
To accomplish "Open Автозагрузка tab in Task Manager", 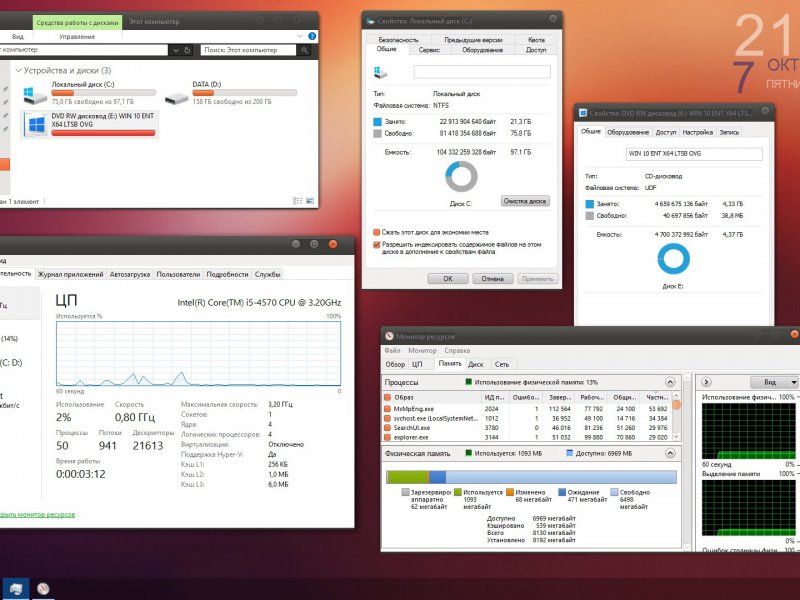I will coord(130,274).
